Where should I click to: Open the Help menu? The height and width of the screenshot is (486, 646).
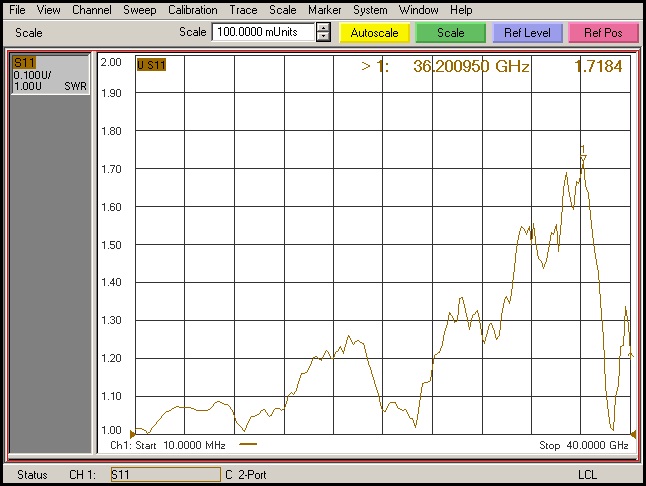coord(461,10)
